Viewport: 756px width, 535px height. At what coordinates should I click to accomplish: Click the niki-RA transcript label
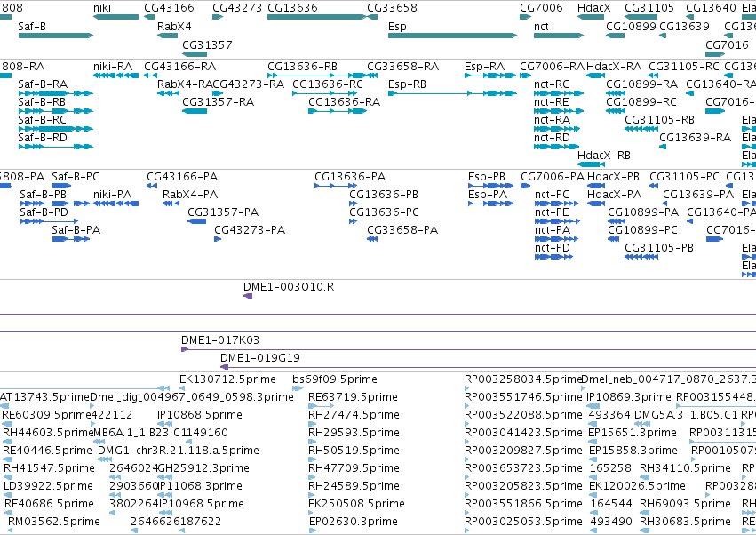tap(112, 67)
